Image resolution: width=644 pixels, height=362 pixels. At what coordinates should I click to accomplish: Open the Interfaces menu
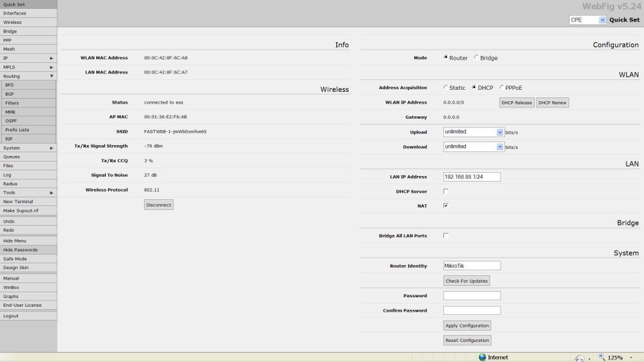[x=28, y=13]
